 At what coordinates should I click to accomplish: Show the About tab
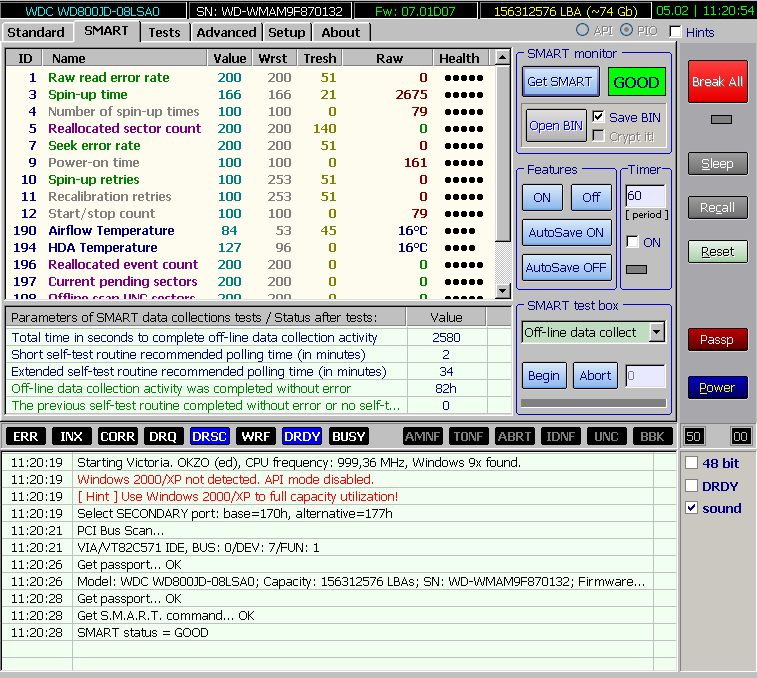341,32
